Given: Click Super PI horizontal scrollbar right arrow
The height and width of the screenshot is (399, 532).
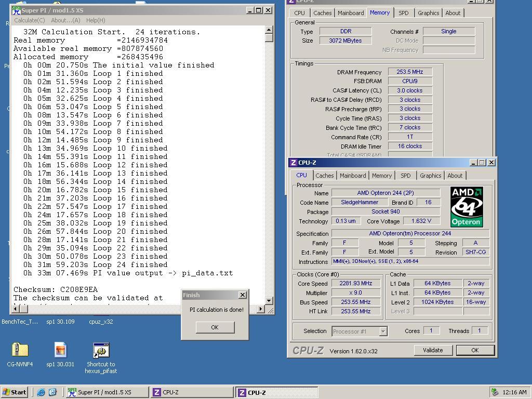Looking at the screenshot, I should pyautogui.click(x=260, y=309).
